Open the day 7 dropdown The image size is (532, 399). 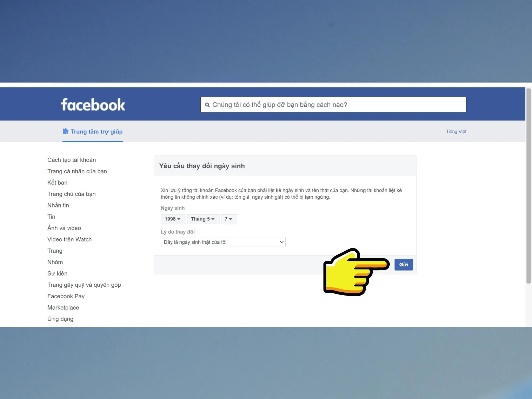229,219
